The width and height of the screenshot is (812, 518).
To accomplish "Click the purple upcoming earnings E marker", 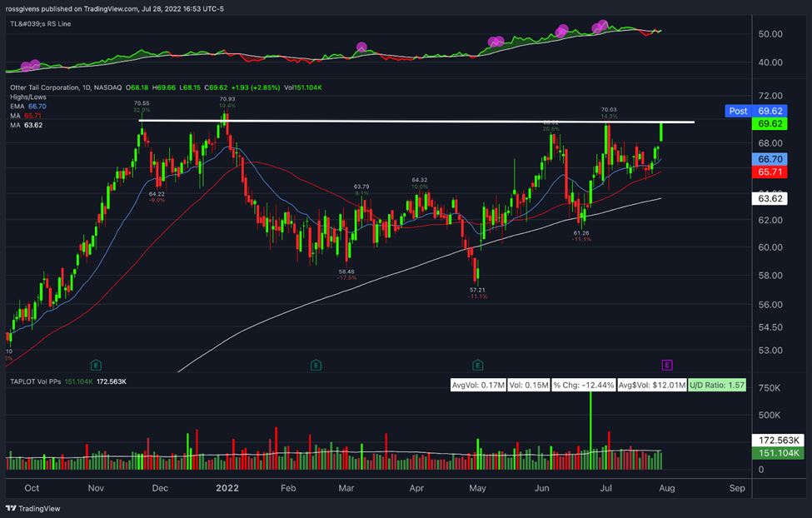I will click(x=667, y=366).
